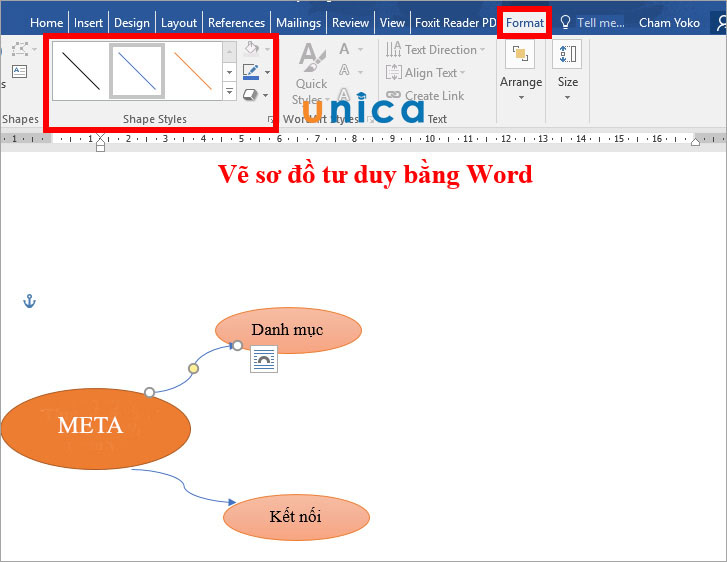Viewport: 727px width, 562px height.
Task: Click the Tell me search box
Action: pyautogui.click(x=592, y=23)
